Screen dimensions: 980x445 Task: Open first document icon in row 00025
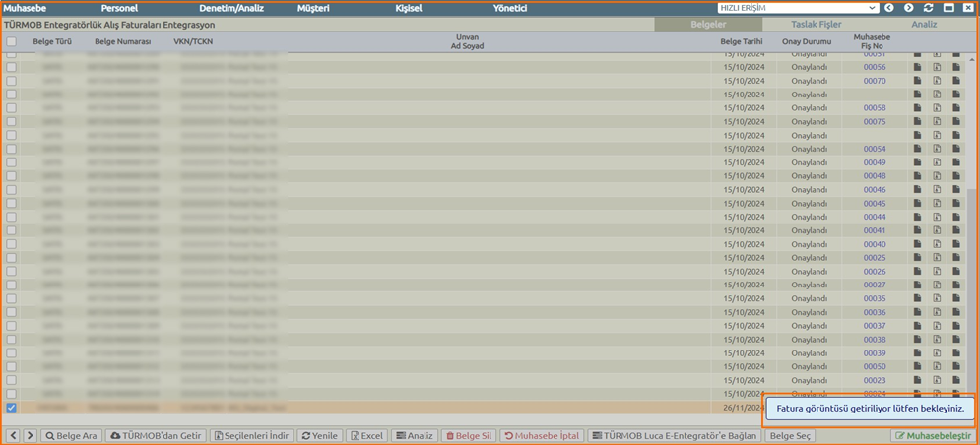(x=918, y=258)
